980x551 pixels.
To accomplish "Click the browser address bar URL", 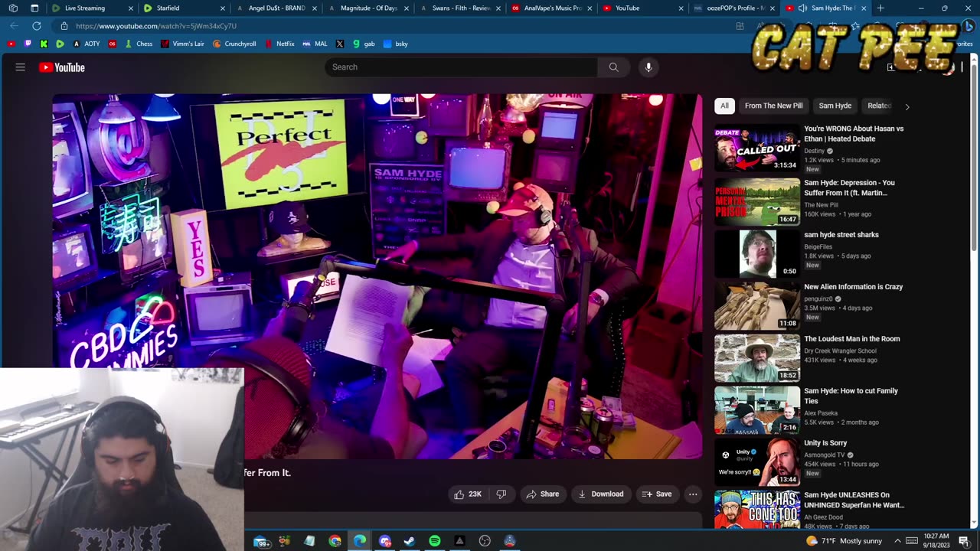I will point(156,26).
